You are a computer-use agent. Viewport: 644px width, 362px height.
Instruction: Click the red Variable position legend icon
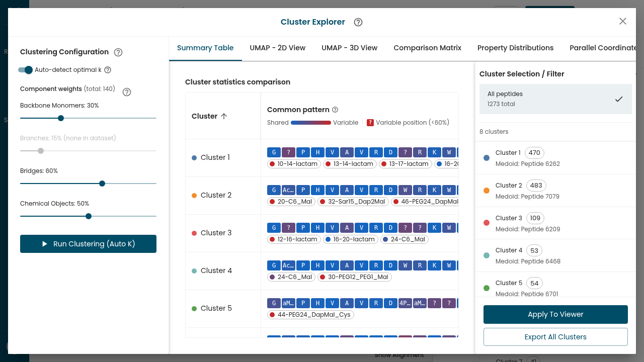[x=370, y=123]
